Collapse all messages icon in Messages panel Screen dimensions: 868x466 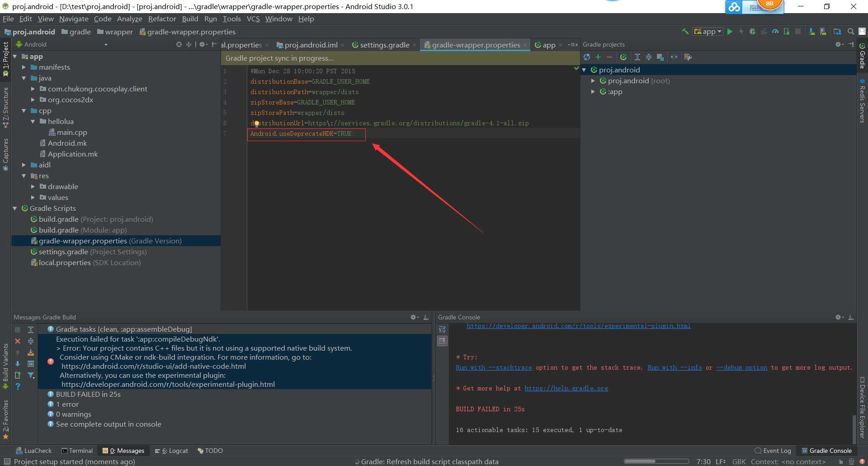coord(31,341)
